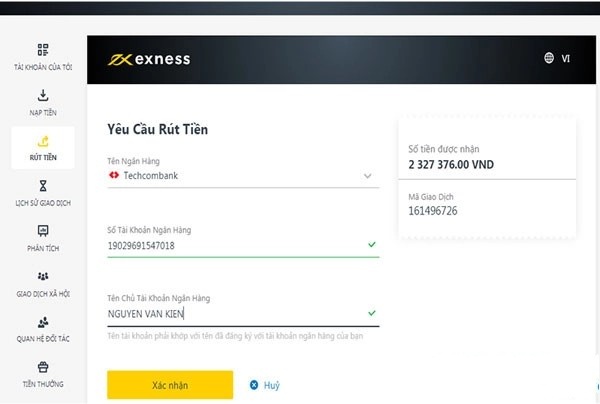Click the Exness logo
Image resolution: width=600 pixels, height=404 pixels.
149,59
